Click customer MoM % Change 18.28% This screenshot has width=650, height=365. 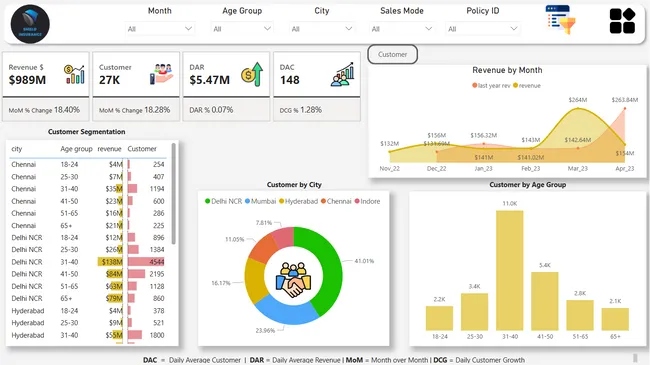(x=134, y=110)
